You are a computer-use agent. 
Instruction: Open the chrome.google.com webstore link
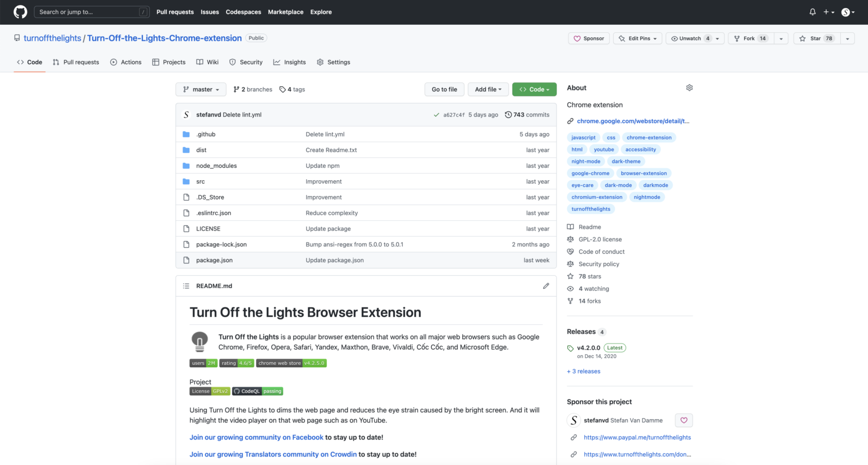pos(633,120)
